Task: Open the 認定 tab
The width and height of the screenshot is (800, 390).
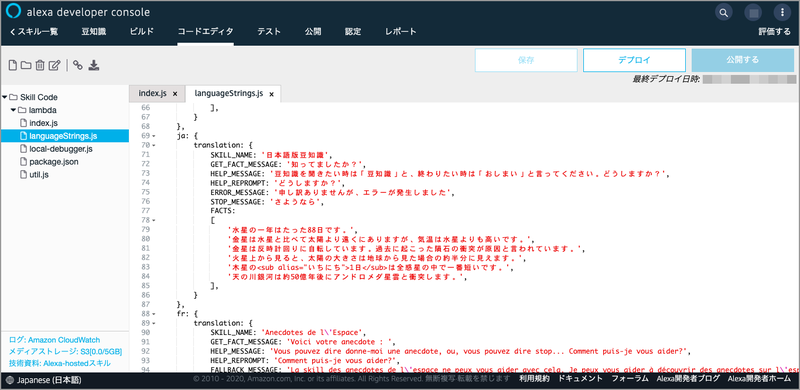Action: click(353, 32)
